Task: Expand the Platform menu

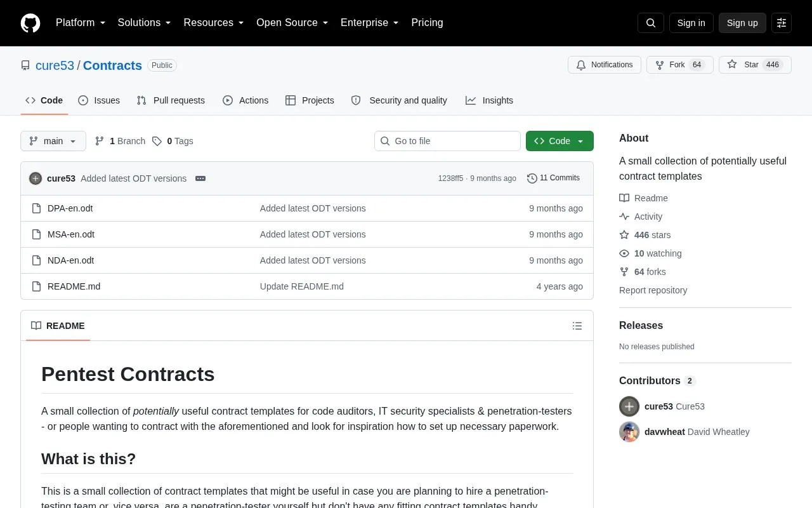Action: pyautogui.click(x=81, y=23)
